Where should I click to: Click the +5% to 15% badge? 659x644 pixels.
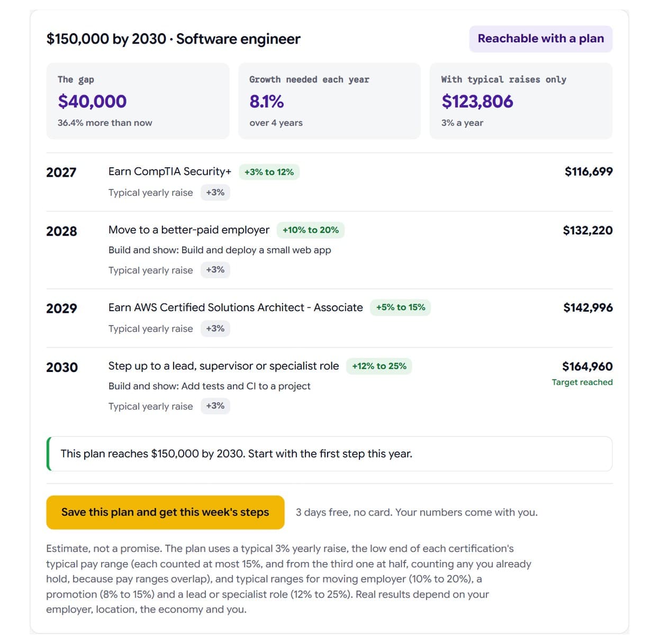point(401,307)
